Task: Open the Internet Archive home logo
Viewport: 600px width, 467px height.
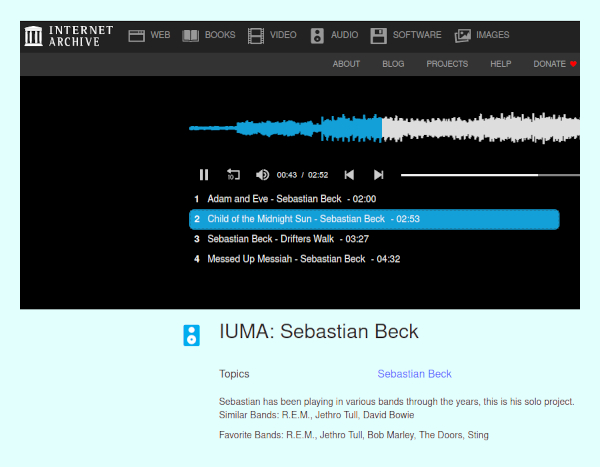Action: click(x=69, y=36)
